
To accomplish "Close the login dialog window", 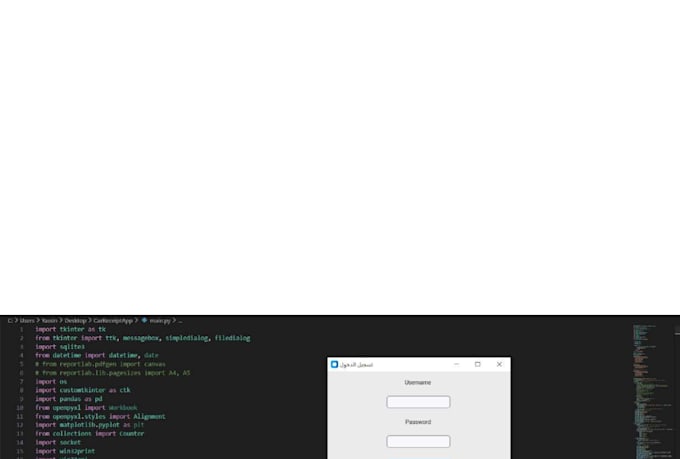I will (x=499, y=364).
